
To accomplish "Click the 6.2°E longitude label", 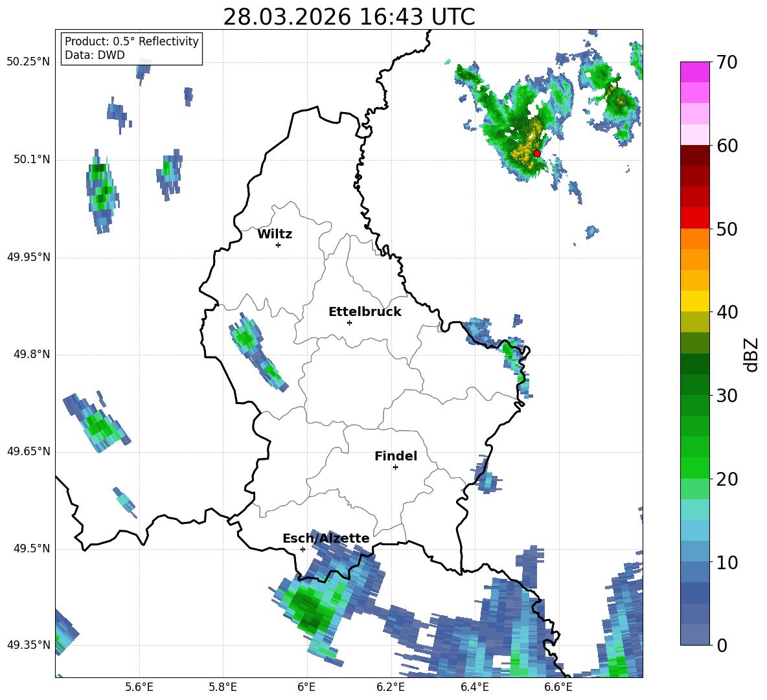I will pyautogui.click(x=391, y=687).
